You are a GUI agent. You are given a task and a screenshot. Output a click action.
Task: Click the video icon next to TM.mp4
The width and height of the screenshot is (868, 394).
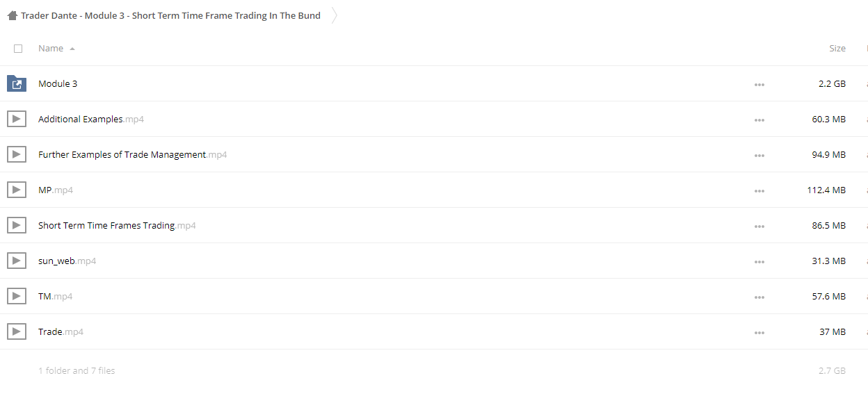[x=17, y=296]
